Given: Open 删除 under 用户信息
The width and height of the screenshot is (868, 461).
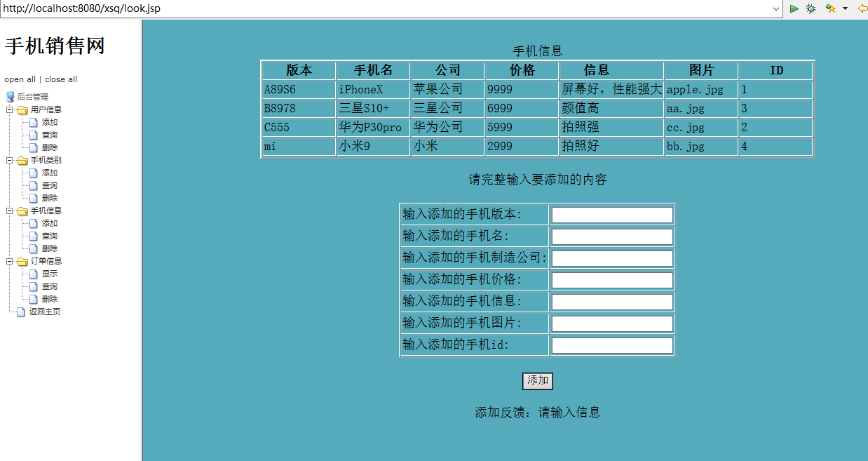Looking at the screenshot, I should point(50,147).
